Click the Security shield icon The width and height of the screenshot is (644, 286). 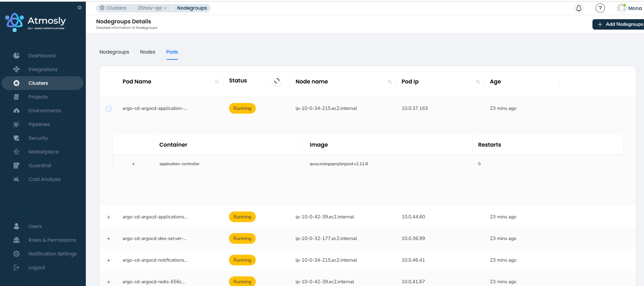click(x=16, y=138)
